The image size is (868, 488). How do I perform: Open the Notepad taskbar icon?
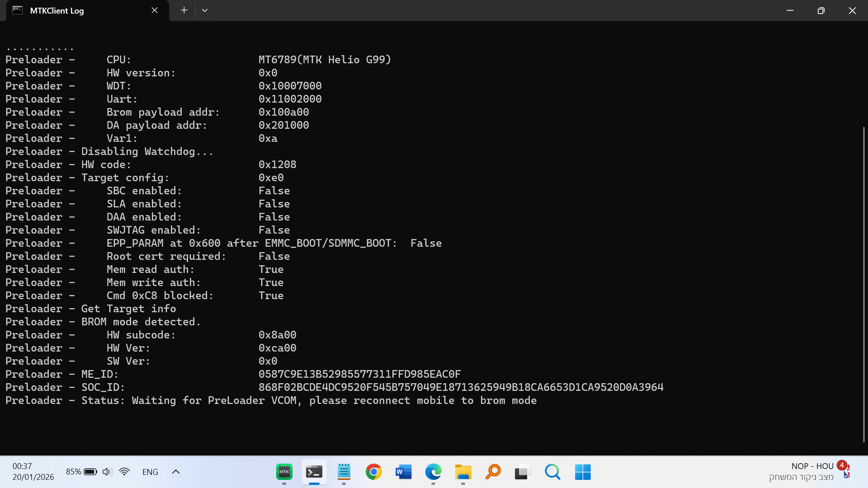point(344,472)
